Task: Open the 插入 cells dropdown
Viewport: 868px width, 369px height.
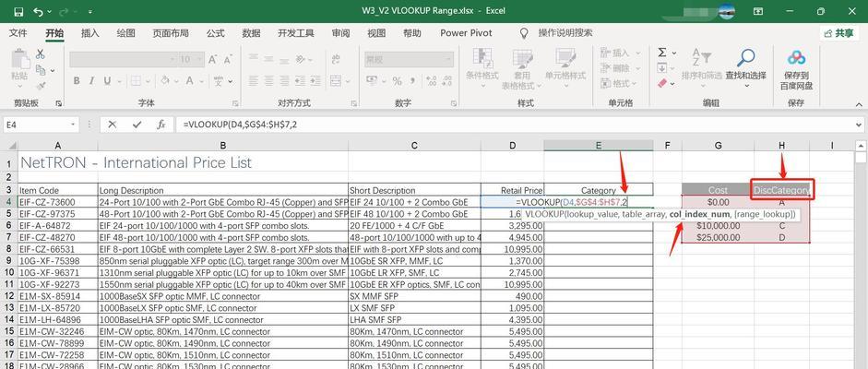Action: click(637, 54)
